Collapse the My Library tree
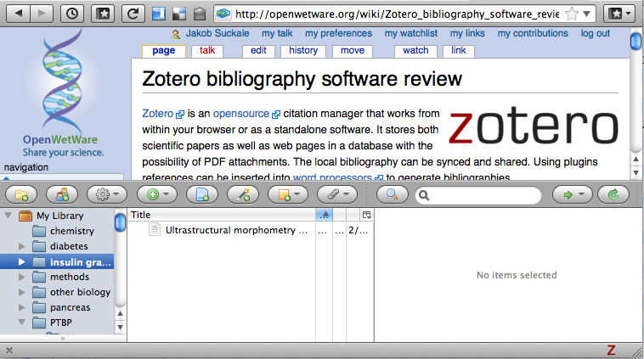The height and width of the screenshot is (359, 644). click(9, 216)
